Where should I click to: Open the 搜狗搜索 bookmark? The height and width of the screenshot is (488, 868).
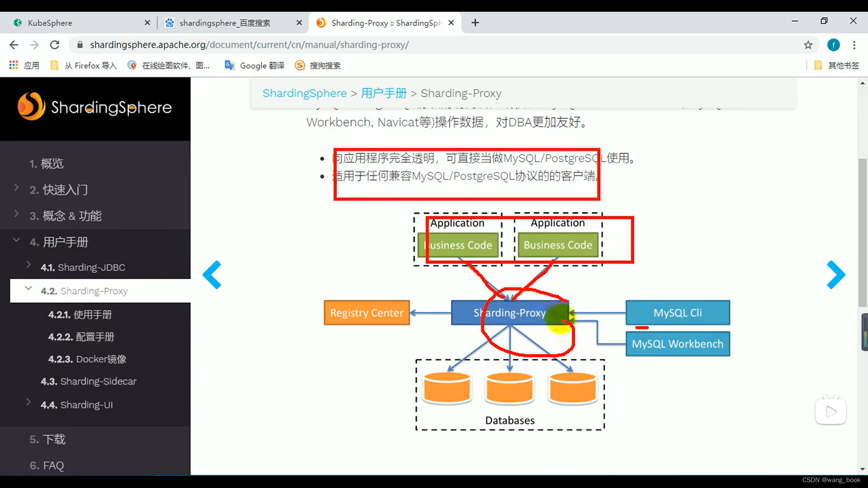pos(318,66)
